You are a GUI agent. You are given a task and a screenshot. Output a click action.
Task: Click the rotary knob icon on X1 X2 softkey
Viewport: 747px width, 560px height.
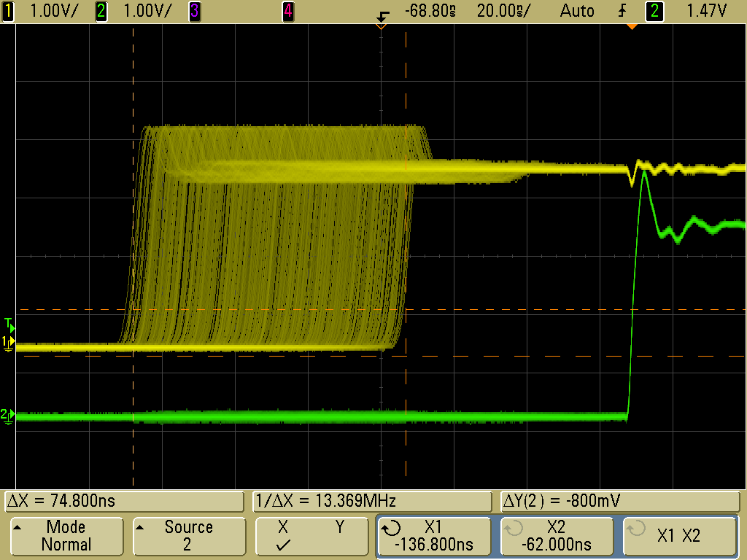[636, 528]
